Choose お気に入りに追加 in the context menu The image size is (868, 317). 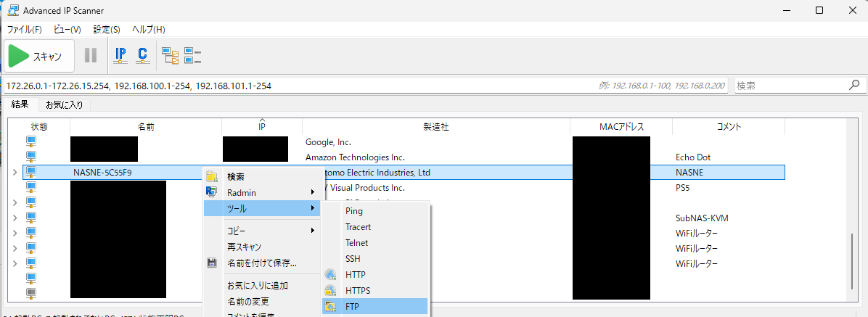coord(263,286)
